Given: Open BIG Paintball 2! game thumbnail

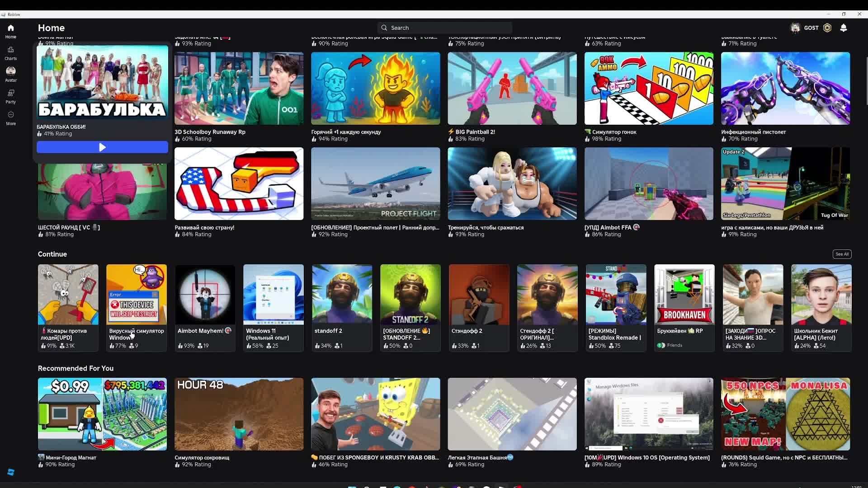Looking at the screenshot, I should click(512, 88).
